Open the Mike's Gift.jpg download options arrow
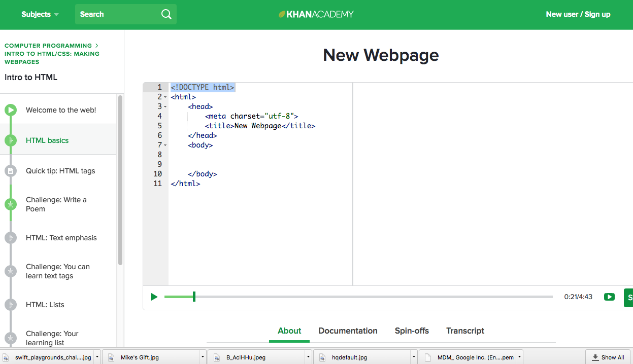Image resolution: width=633 pixels, height=364 pixels. click(203, 357)
